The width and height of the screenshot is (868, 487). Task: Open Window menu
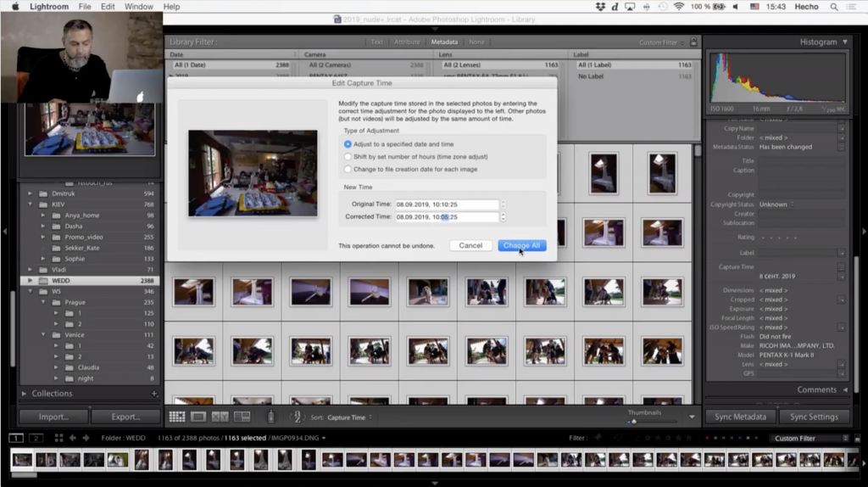click(x=138, y=7)
